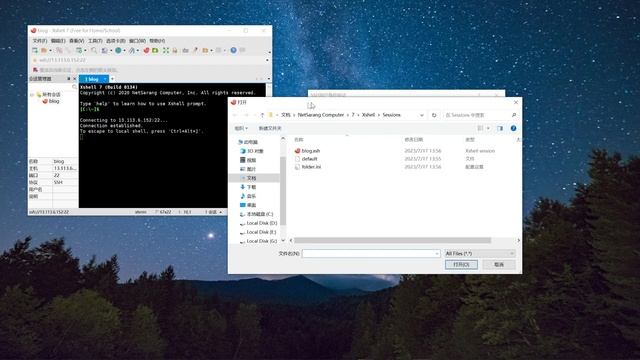Open the 文件(F) menu in Xshell
Image resolution: width=640 pixels, height=360 pixels.
tap(40, 41)
